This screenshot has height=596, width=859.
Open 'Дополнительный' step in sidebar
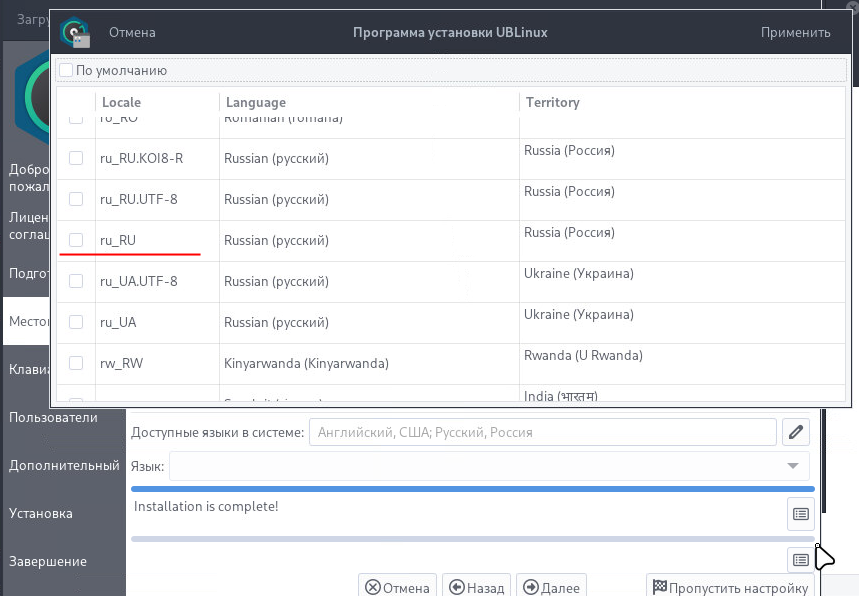point(64,466)
